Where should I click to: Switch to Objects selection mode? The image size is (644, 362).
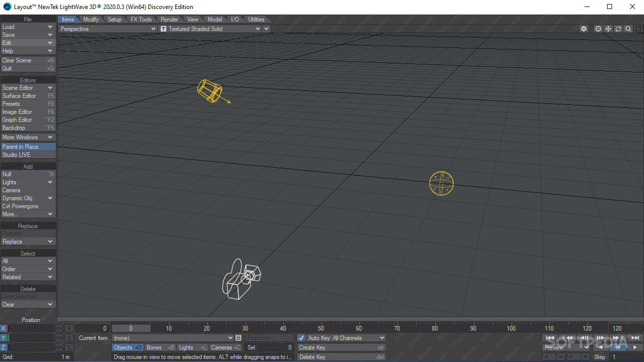pos(127,348)
